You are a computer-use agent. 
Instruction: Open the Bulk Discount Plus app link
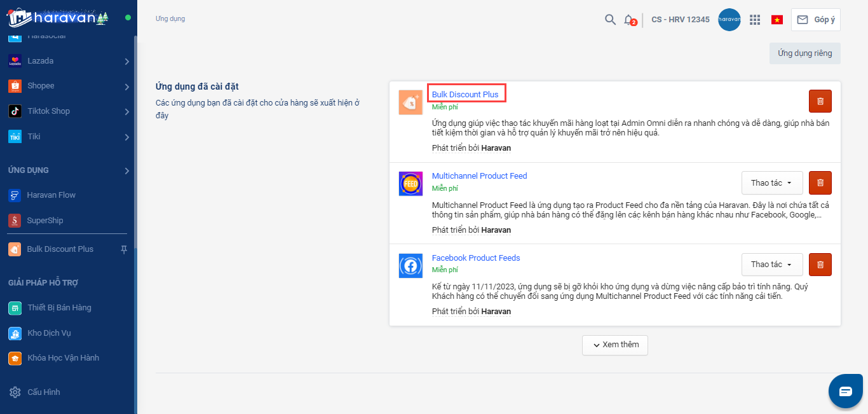(x=465, y=95)
